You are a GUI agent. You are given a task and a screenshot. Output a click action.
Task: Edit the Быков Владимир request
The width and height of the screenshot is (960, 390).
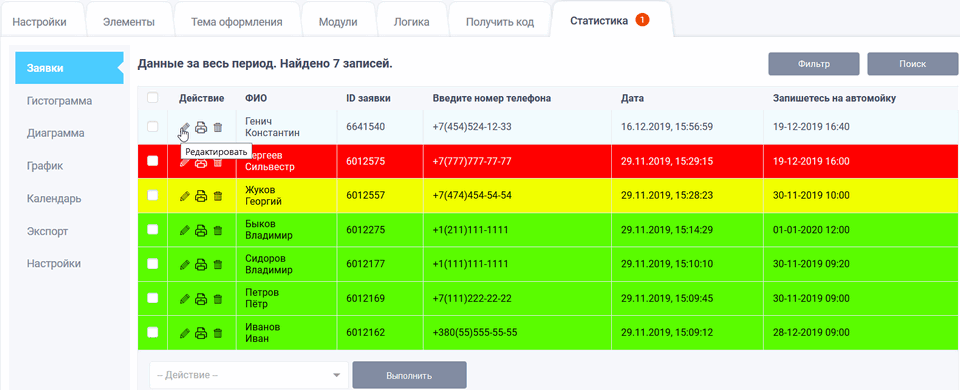coord(184,231)
